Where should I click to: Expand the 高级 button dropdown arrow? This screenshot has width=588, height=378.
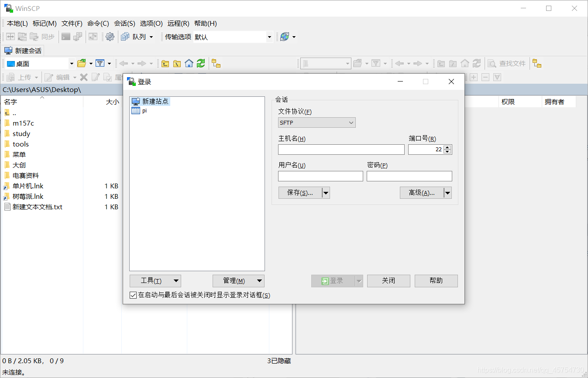coord(447,193)
